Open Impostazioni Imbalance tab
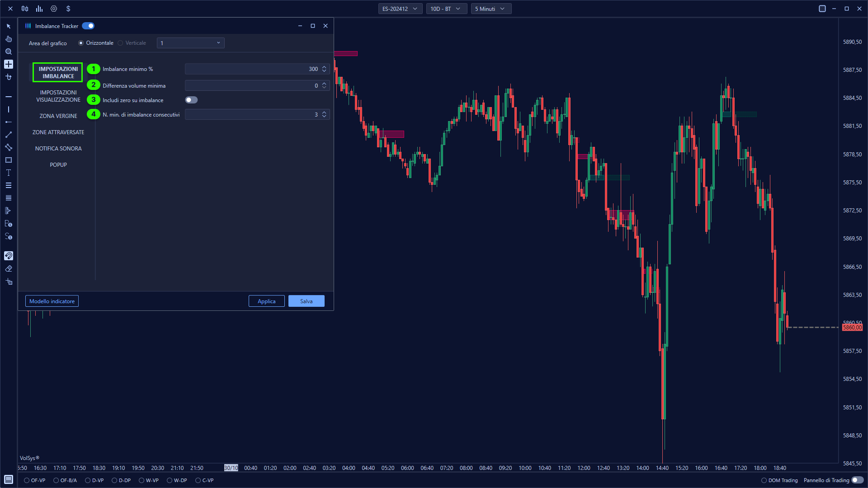The height and width of the screenshot is (488, 868). [x=58, y=72]
